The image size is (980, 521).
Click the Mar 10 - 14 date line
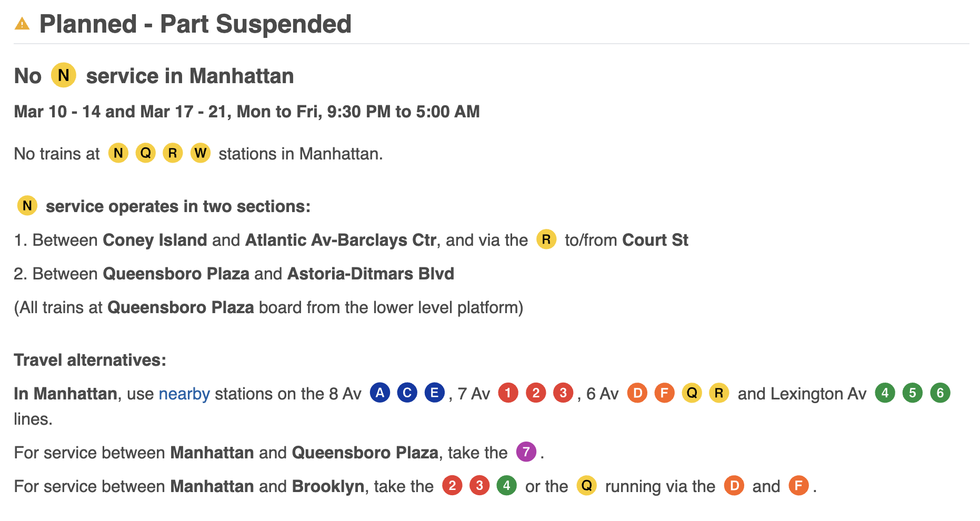coord(246,112)
